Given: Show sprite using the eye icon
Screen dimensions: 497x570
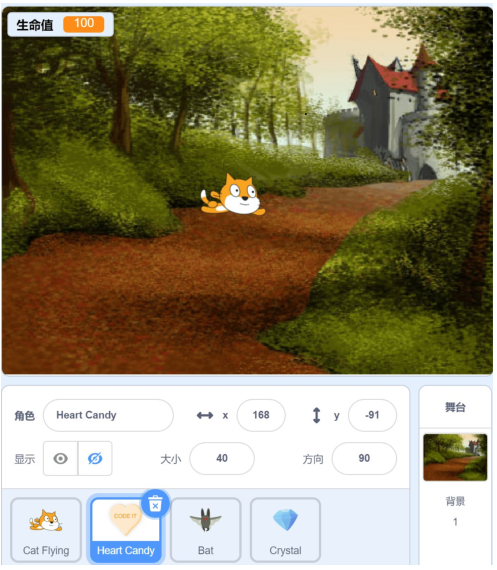Looking at the screenshot, I should (x=60, y=458).
